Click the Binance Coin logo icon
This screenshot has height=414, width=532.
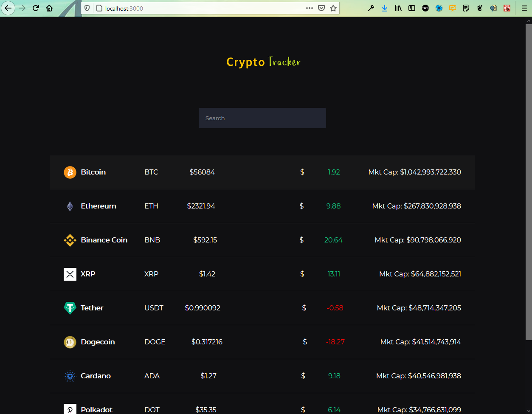click(70, 240)
